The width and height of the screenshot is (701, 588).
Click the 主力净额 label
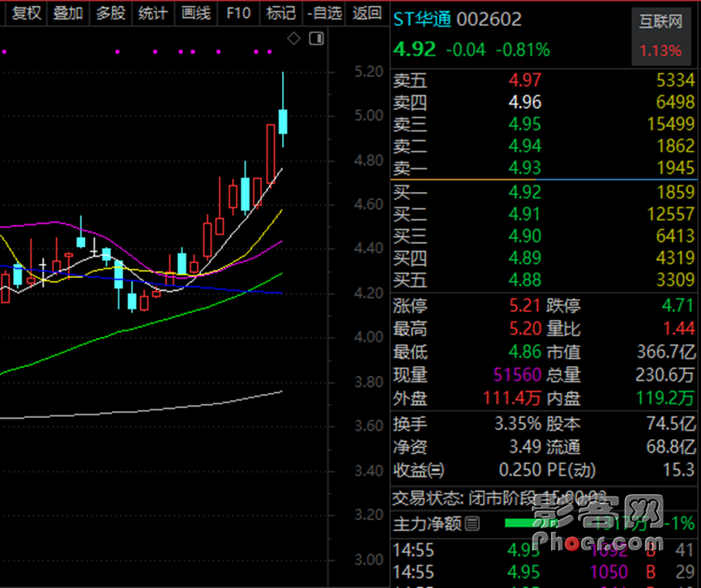(427, 524)
